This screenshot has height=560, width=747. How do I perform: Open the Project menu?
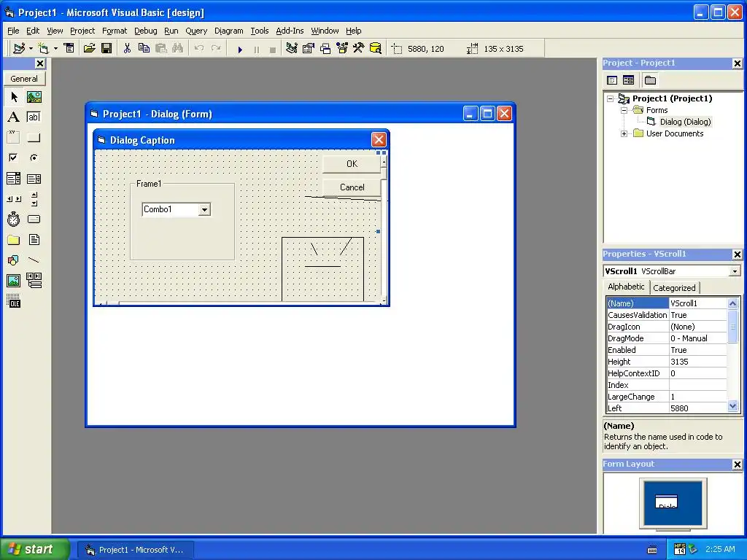tap(82, 31)
